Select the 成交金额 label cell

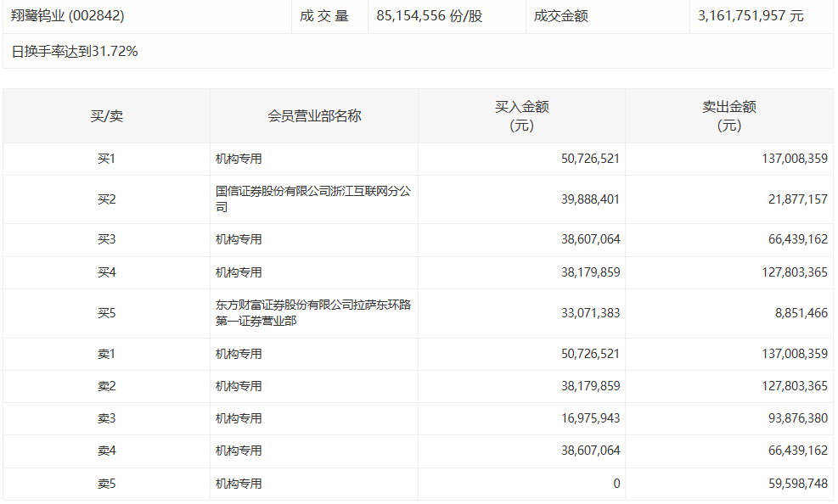[560, 15]
